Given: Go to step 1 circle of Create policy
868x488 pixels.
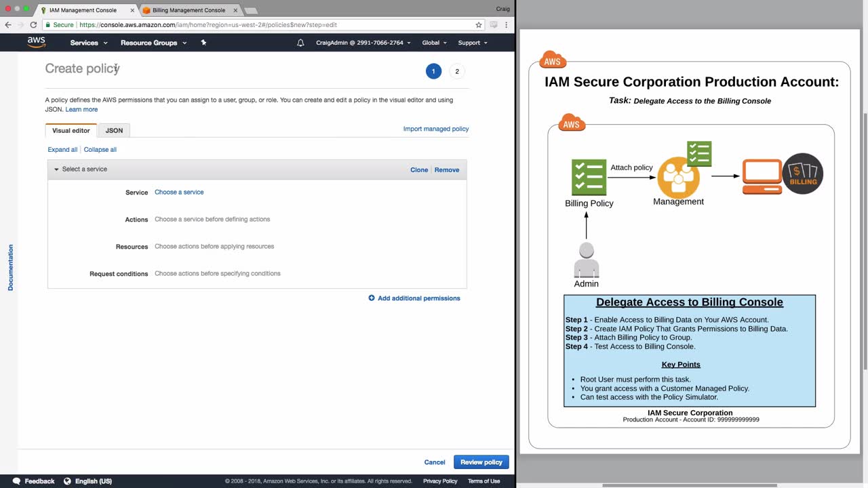Looking at the screenshot, I should tap(433, 71).
